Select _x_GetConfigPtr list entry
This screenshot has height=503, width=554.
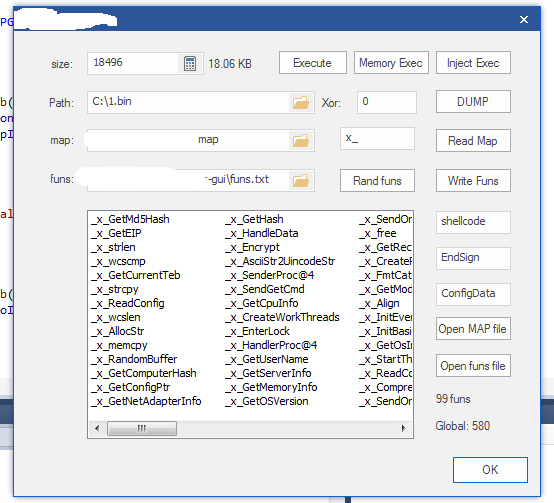pos(131,387)
